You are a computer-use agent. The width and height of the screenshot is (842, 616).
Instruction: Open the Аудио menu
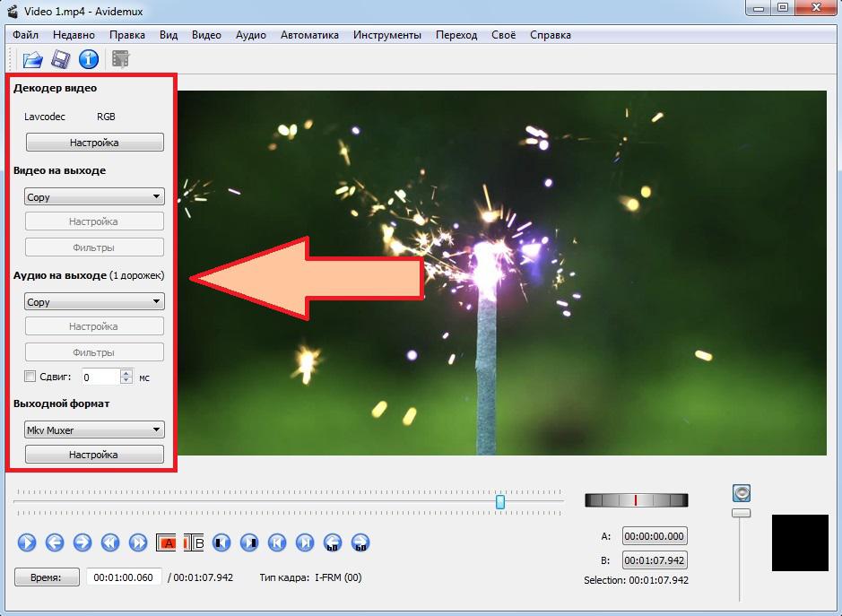pos(250,35)
